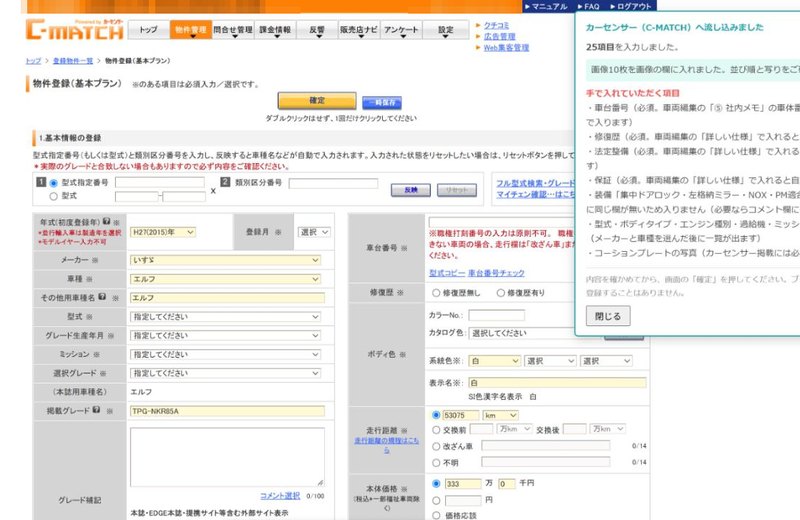Select the 型式指定番号 radio button
Viewport: 800px width, 520px height.
(x=53, y=183)
